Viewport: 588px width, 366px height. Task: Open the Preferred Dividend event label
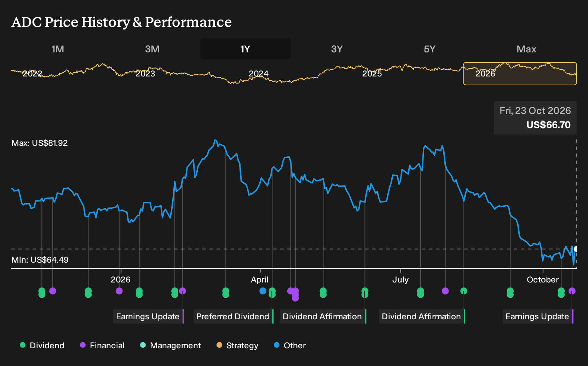click(x=234, y=316)
